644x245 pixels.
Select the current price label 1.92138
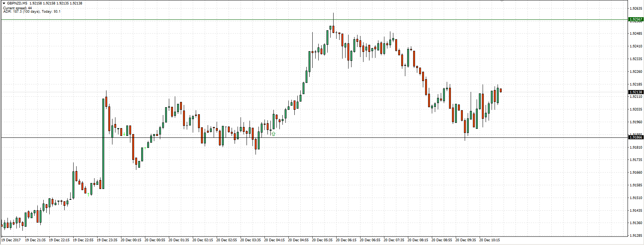click(636, 92)
